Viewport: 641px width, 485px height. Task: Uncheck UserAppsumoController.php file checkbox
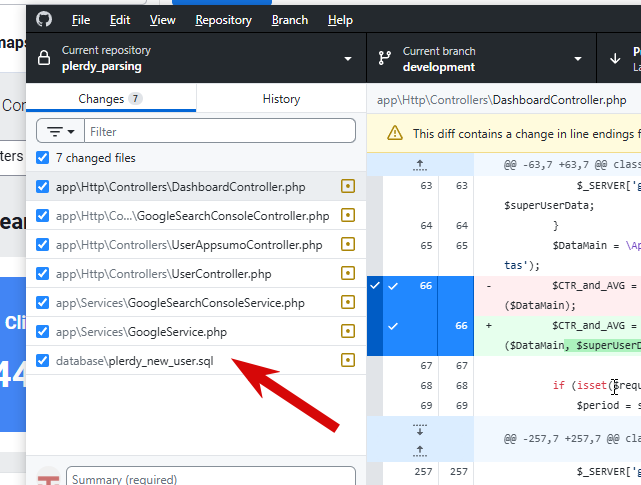point(43,245)
